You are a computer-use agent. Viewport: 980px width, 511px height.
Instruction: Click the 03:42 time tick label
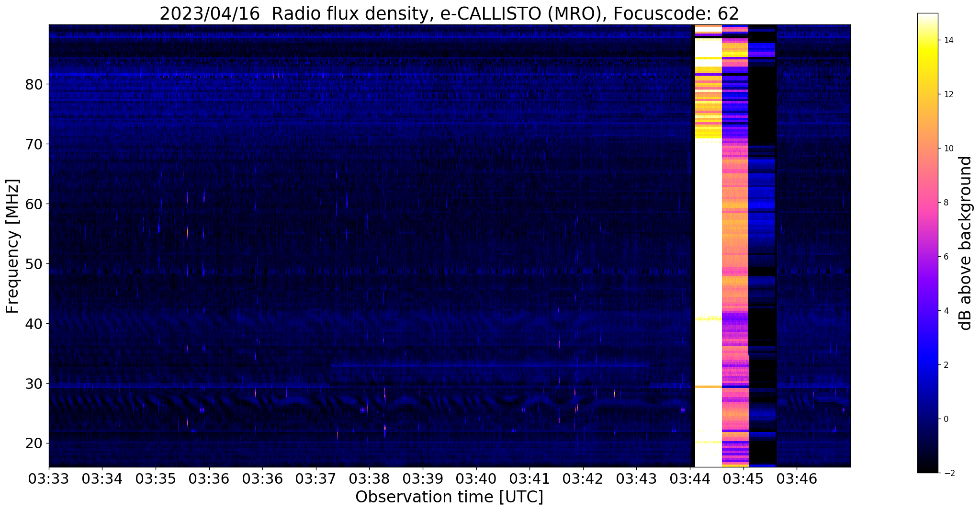pos(583,478)
